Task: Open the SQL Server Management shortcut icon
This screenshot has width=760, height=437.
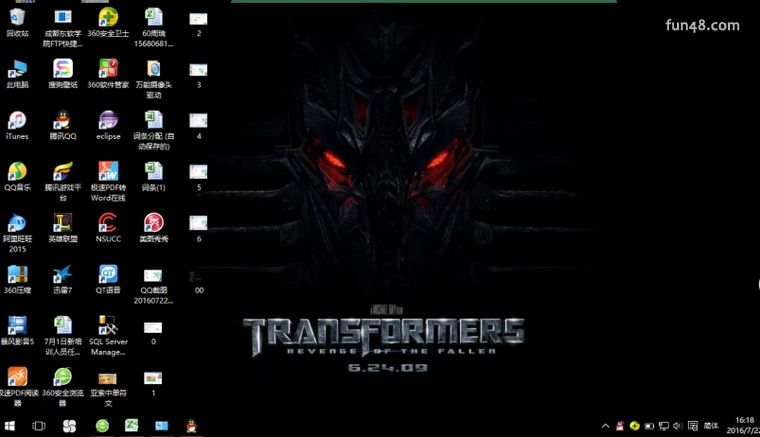Action: (x=108, y=326)
